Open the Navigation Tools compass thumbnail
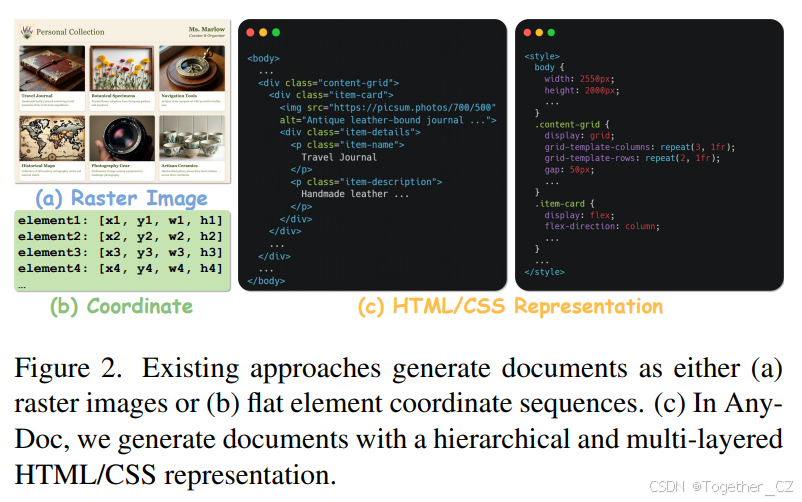 tap(192, 68)
